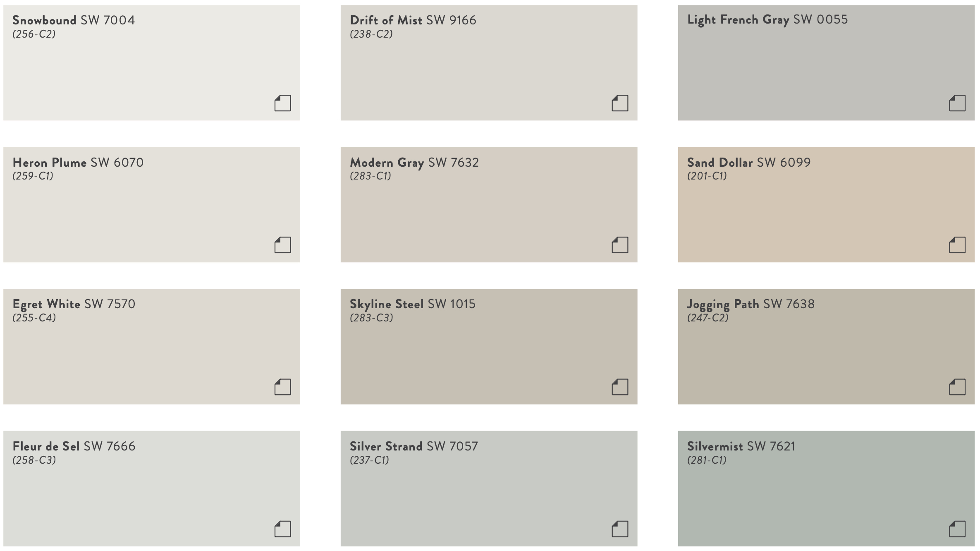The width and height of the screenshot is (980, 551).
Task: Click the chip icon on Egret White
Action: (283, 387)
